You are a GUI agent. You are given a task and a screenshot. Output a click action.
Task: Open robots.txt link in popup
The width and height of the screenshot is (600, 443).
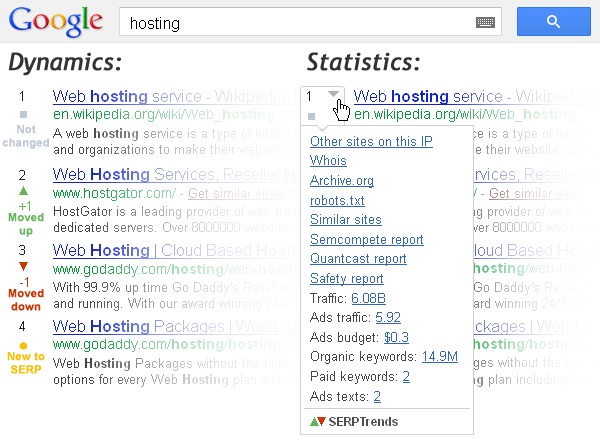pos(337,200)
